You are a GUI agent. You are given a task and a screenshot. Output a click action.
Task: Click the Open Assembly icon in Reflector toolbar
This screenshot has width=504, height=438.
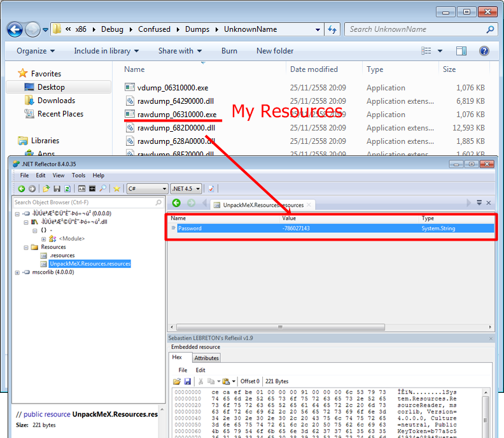pos(46,188)
